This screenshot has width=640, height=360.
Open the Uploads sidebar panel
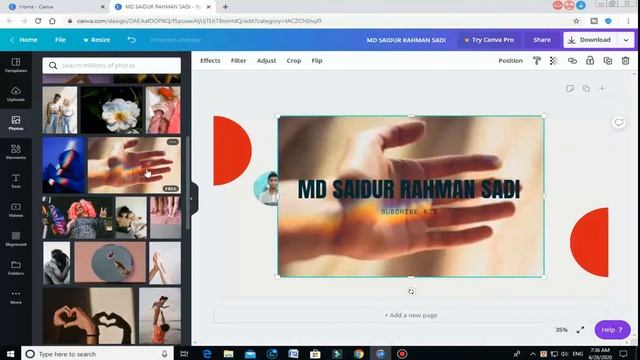(16, 94)
